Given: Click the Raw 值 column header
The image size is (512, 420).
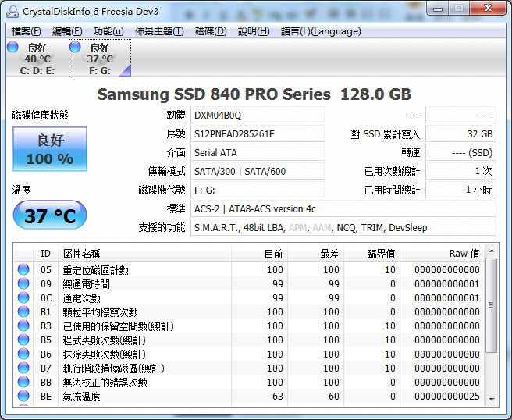Looking at the screenshot, I should (442, 254).
